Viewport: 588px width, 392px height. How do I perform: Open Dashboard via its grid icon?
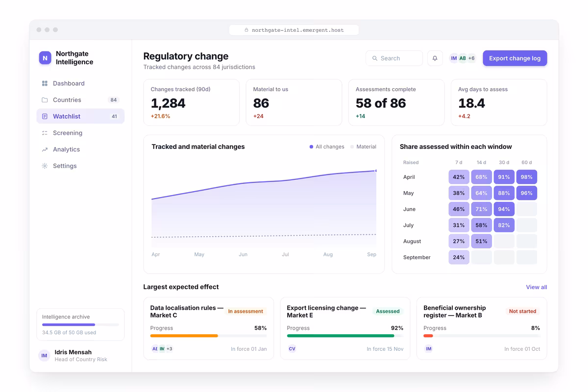(x=45, y=84)
